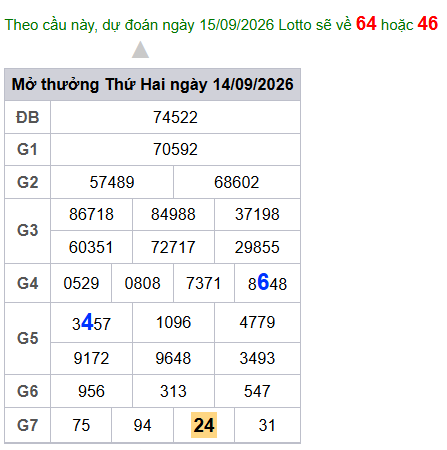447x450 pixels.
Task: Click the ĐB row label
Action: (28, 117)
